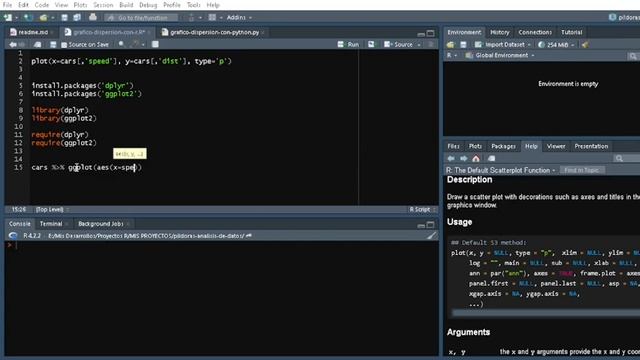Click the Source button
The height and width of the screenshot is (360, 640).
click(x=399, y=44)
